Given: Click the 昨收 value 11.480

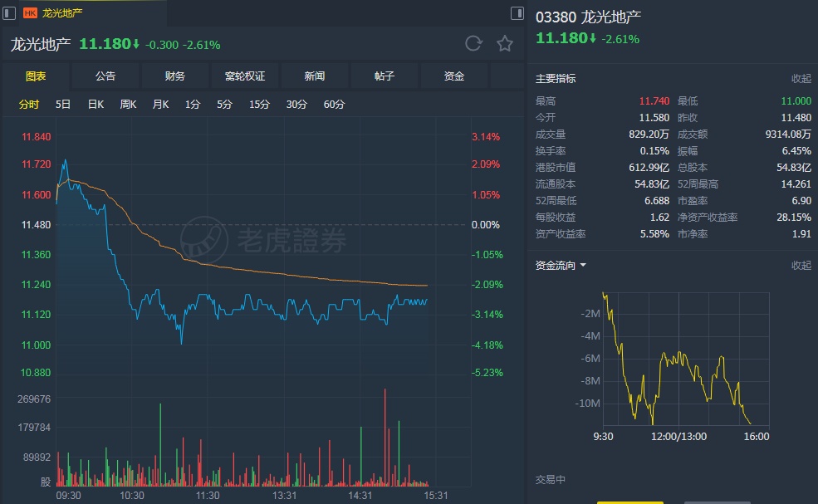Looking at the screenshot, I should coord(796,118).
